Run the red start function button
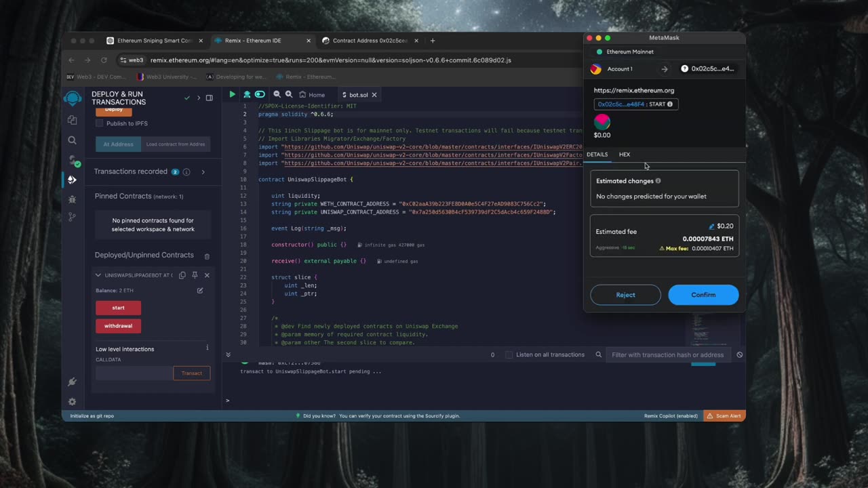This screenshot has width=868, height=488. 118,308
